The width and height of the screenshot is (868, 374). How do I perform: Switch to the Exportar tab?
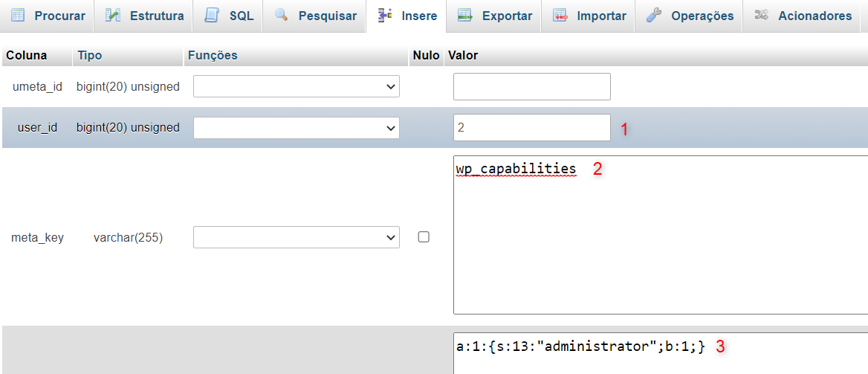pos(506,16)
